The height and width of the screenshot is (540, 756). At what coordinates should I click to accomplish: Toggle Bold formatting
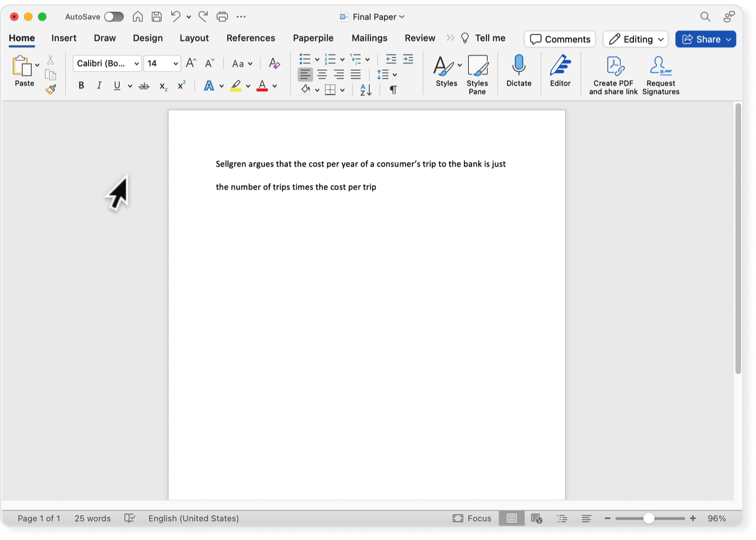pyautogui.click(x=81, y=85)
